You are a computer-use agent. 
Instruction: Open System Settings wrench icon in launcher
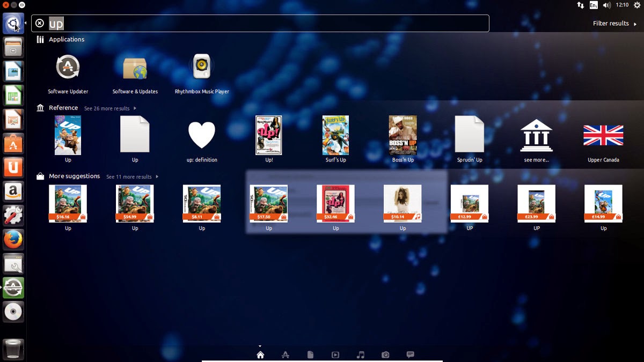pyautogui.click(x=13, y=216)
